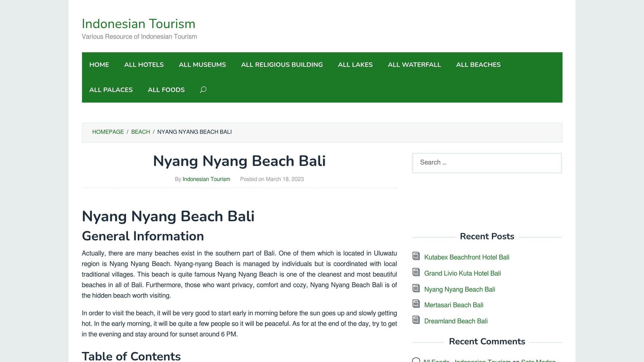
Task: Browse ALL RELIGIOUS BUILDING
Action: 282,65
